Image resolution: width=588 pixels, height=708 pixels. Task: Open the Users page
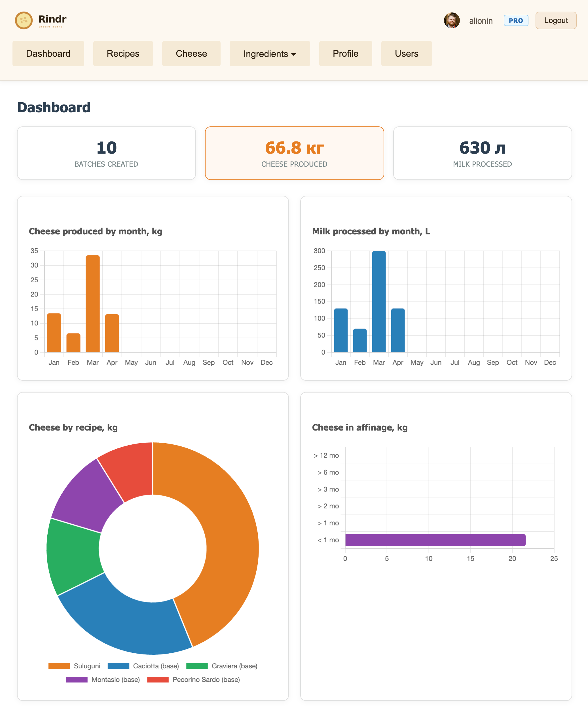[x=406, y=53]
